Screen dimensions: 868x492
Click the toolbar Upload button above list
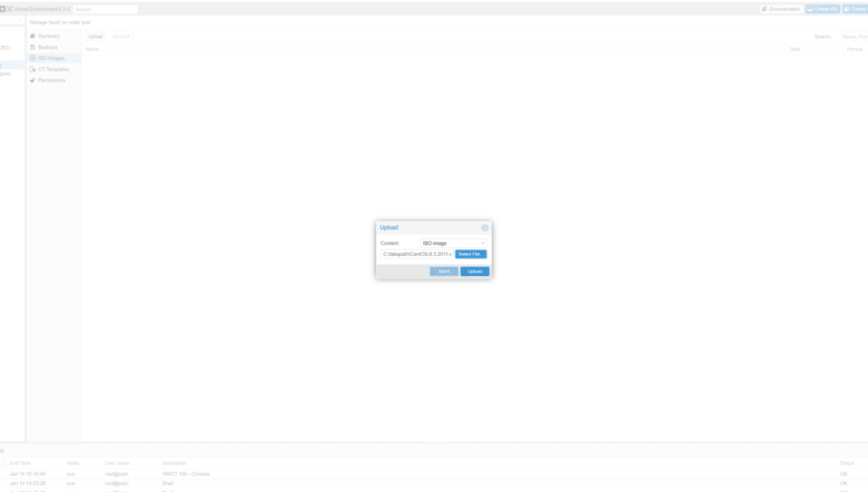pos(95,36)
